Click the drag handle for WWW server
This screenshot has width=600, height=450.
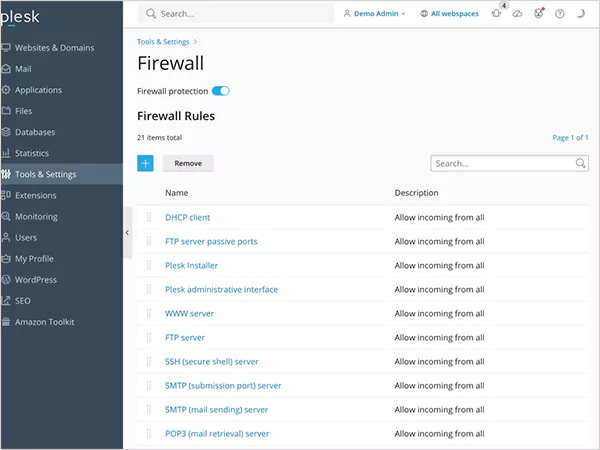tap(149, 313)
